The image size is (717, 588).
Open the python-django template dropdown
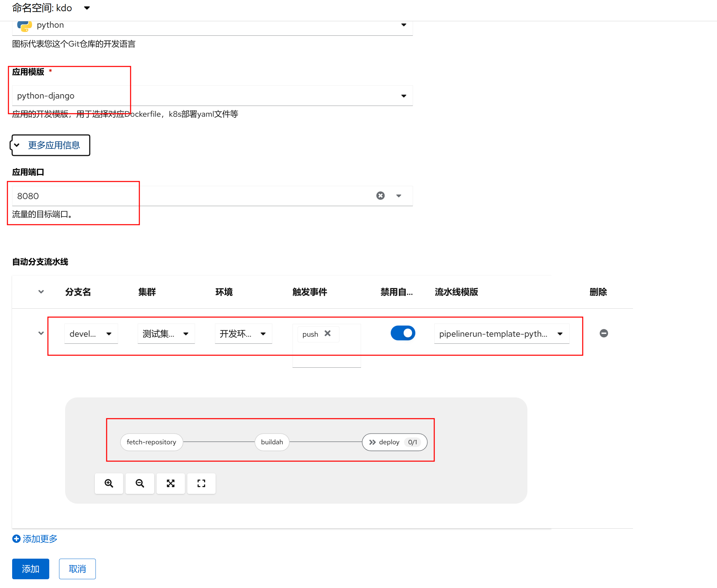(404, 96)
